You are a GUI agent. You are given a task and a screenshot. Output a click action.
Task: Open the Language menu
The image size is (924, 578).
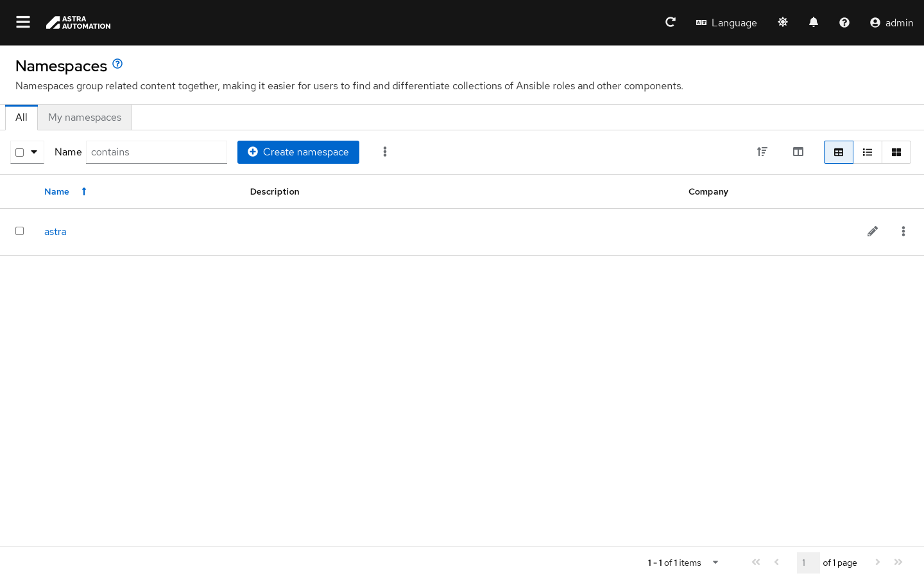[x=726, y=22]
